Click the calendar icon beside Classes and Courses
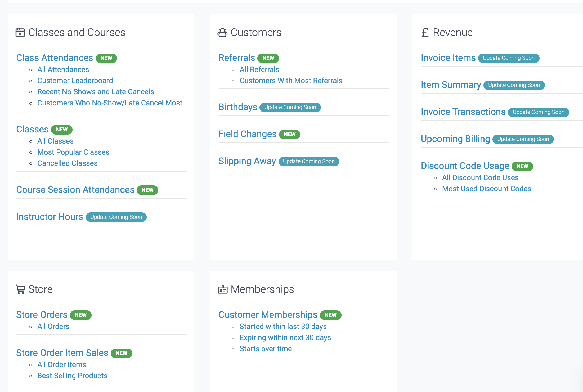 tap(20, 33)
